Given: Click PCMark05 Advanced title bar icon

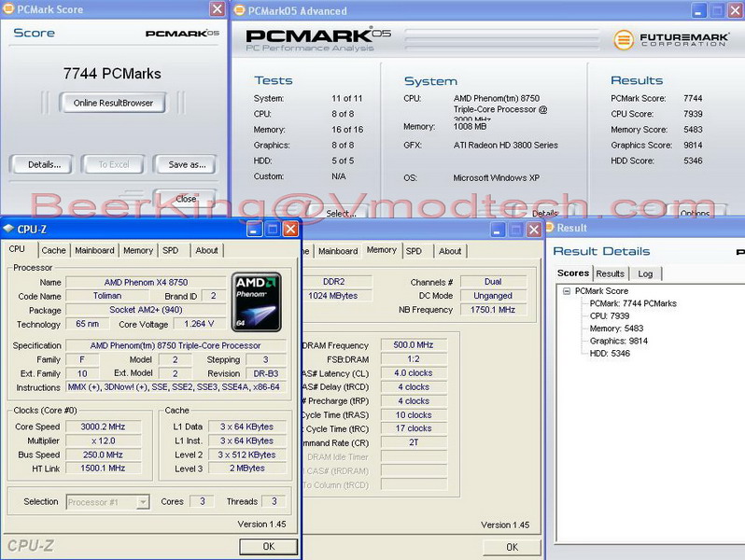Looking at the screenshot, I should tap(240, 10).
